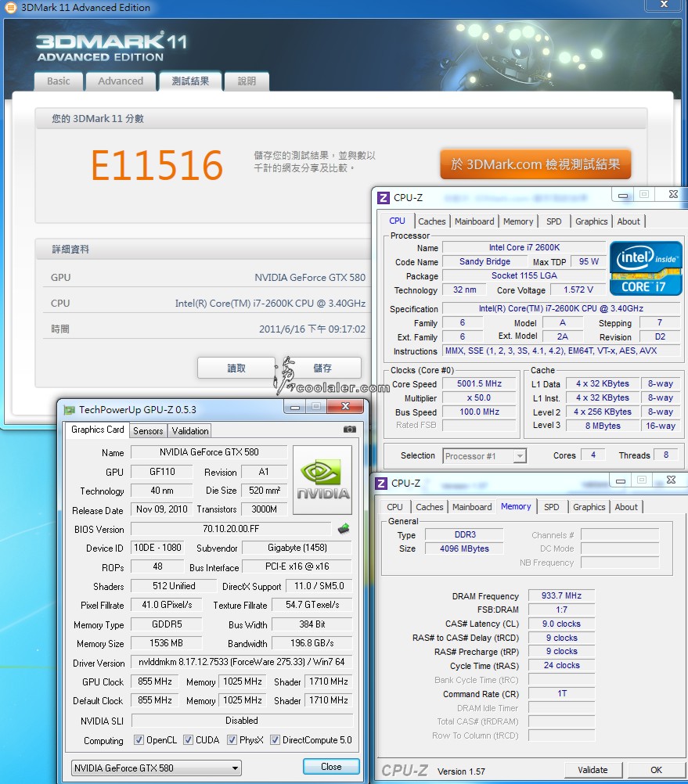The image size is (688, 784).
Task: Click the Driver Version field in GPU-Z
Action: [242, 662]
